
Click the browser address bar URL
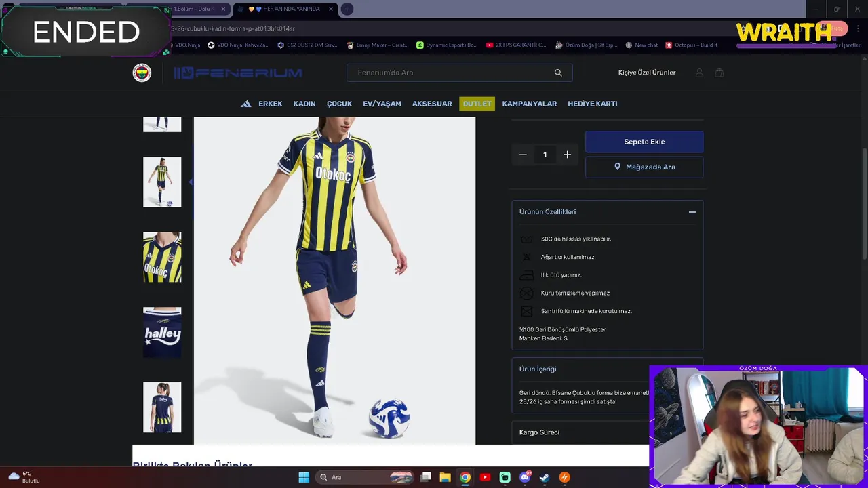233,28
